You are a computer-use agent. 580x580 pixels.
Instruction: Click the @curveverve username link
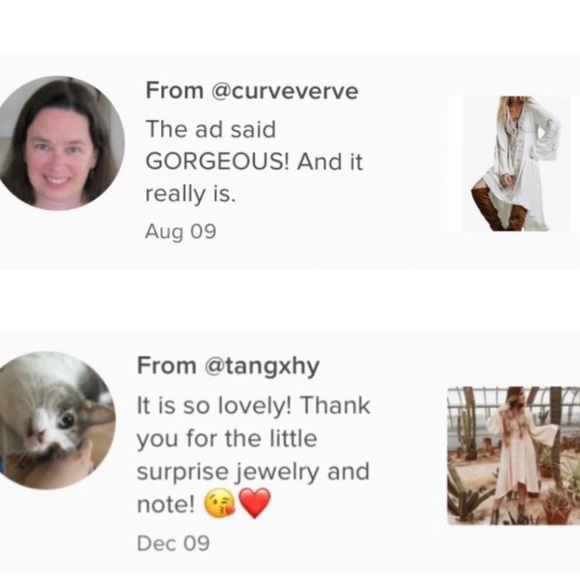pyautogui.click(x=284, y=91)
